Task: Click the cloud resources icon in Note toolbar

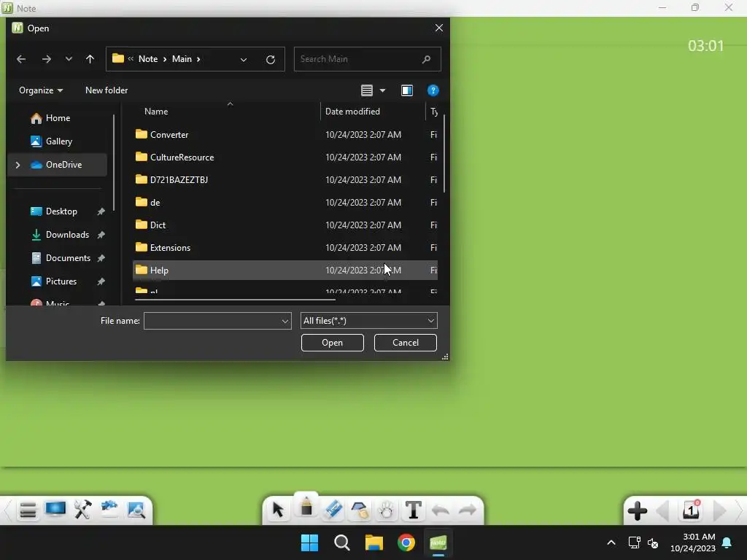Action: (109, 508)
